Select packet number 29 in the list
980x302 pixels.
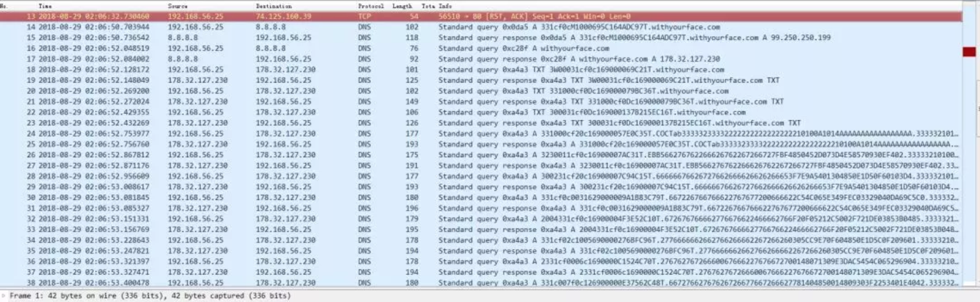(481, 187)
